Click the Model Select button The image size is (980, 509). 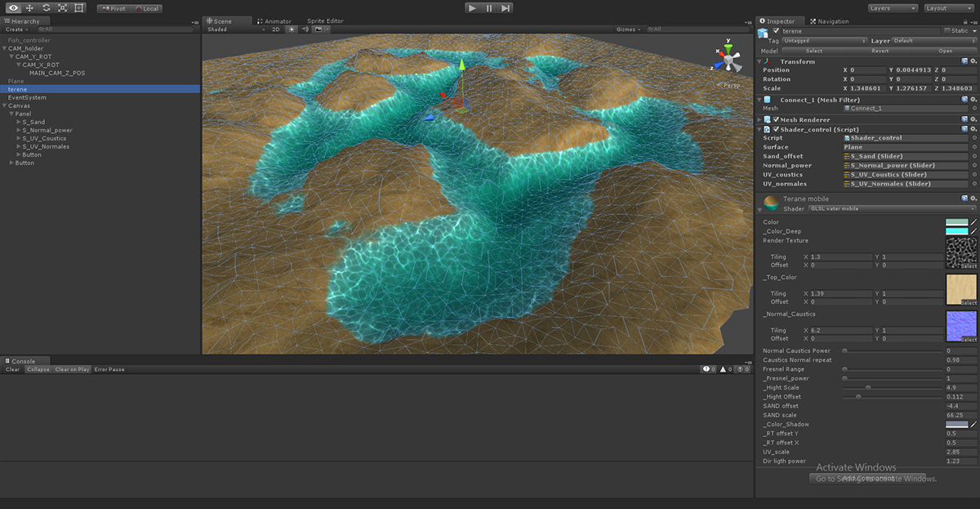click(814, 51)
